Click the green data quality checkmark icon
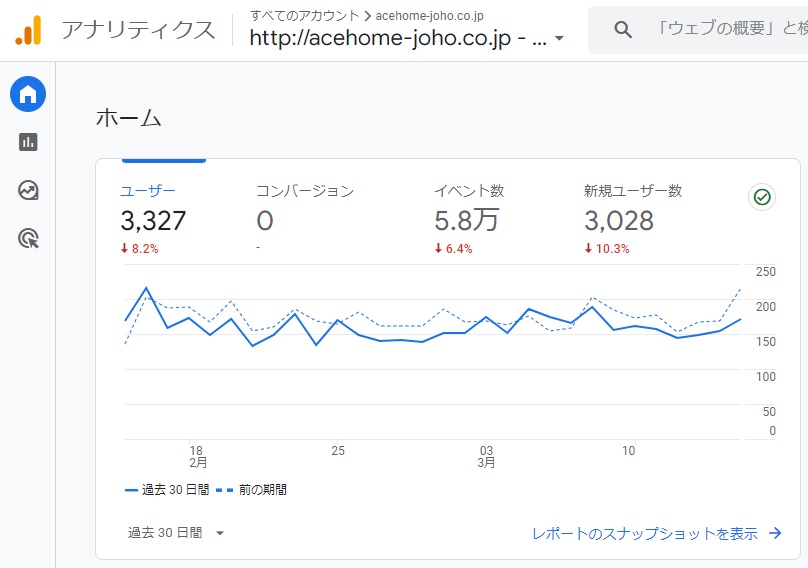This screenshot has height=568, width=808. tap(762, 197)
